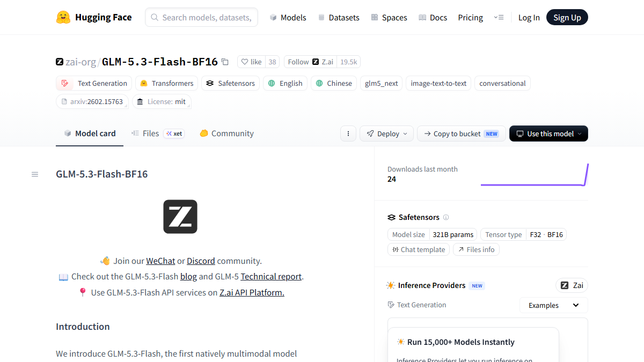644x362 pixels.
Task: Open the WeChat link
Action: 160,261
